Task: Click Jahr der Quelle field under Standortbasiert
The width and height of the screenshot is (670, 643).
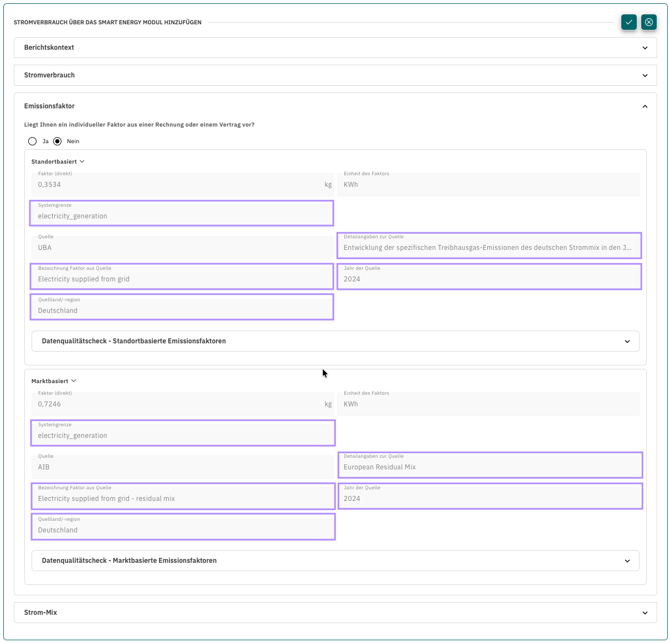Action: pyautogui.click(x=489, y=277)
